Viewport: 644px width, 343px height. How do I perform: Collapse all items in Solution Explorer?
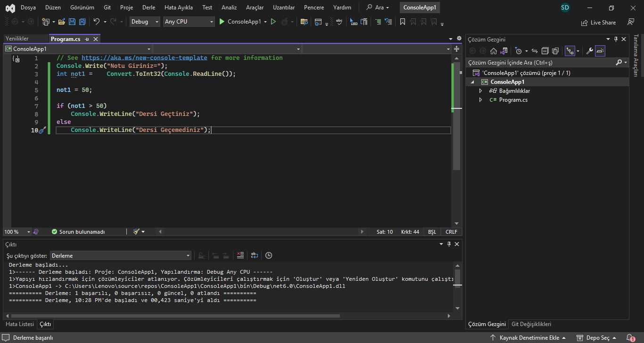[545, 51]
